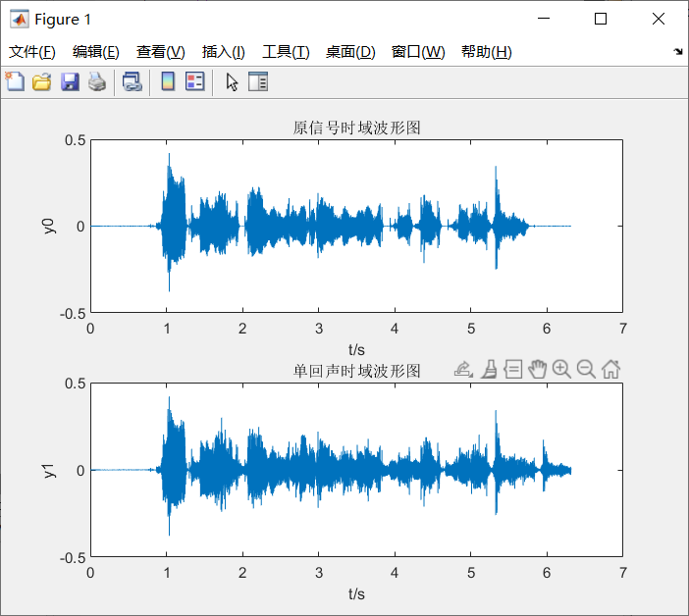689x616 pixels.
Task: Open the 查看(V) menu
Action: [x=160, y=52]
